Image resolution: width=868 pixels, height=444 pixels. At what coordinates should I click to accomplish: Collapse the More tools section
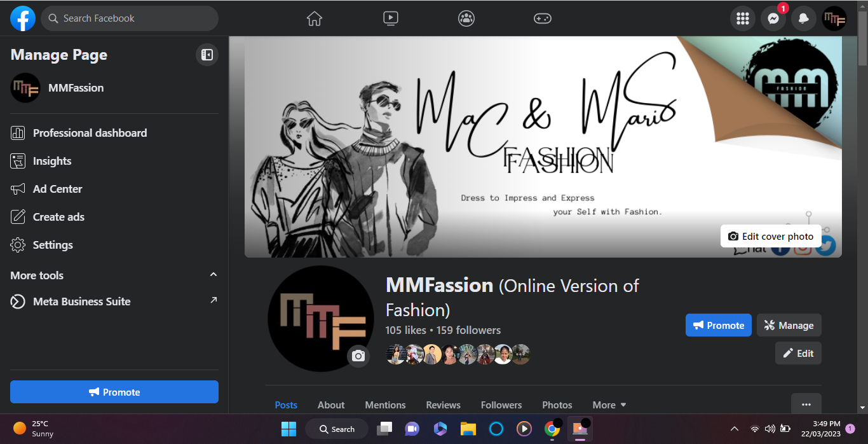pyautogui.click(x=214, y=275)
